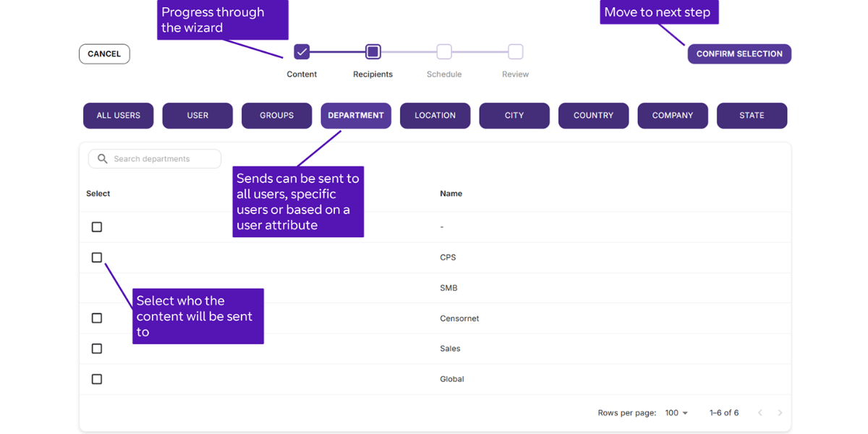Screen dimensions: 868x434
Task: Check the checkbox for the CPS department
Action: pyautogui.click(x=97, y=257)
